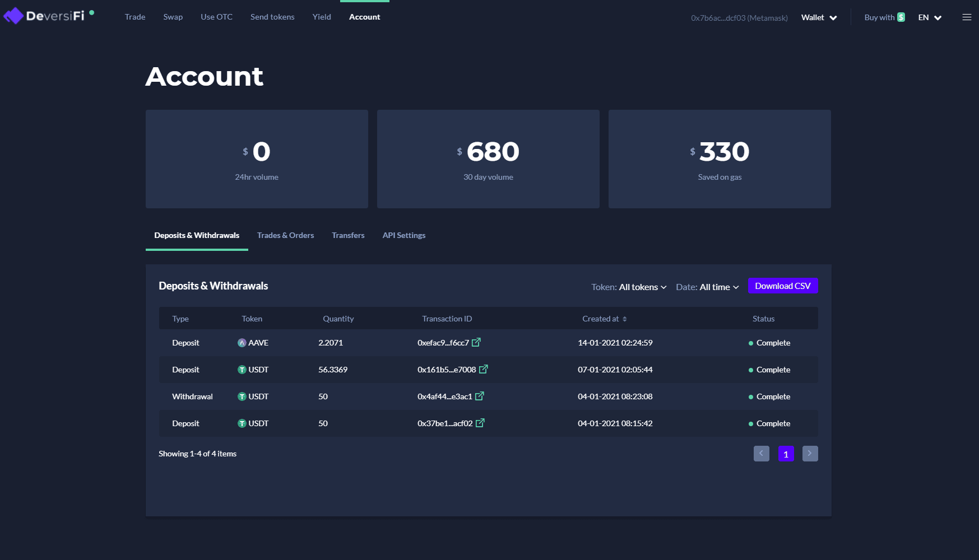
Task: Click date 04-01-2021 08:23:08
Action: [615, 396]
